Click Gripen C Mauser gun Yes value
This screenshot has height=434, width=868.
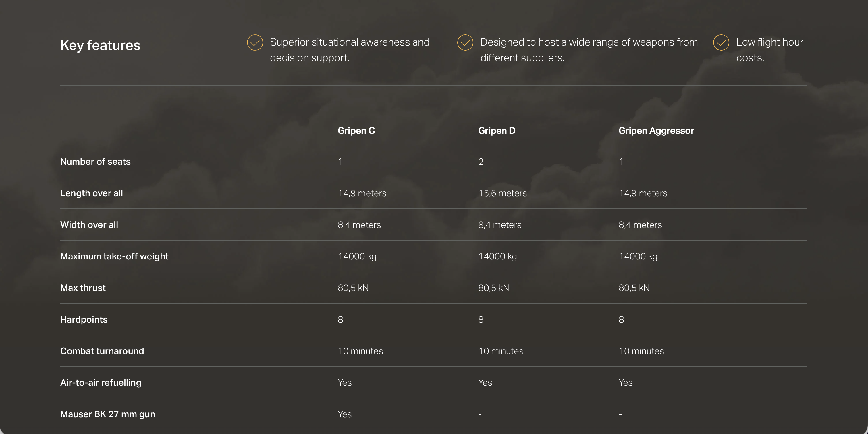click(344, 414)
